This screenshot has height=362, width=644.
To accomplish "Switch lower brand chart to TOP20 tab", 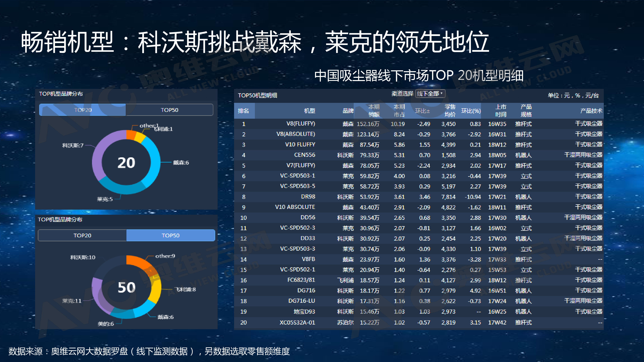I will coord(82,235).
